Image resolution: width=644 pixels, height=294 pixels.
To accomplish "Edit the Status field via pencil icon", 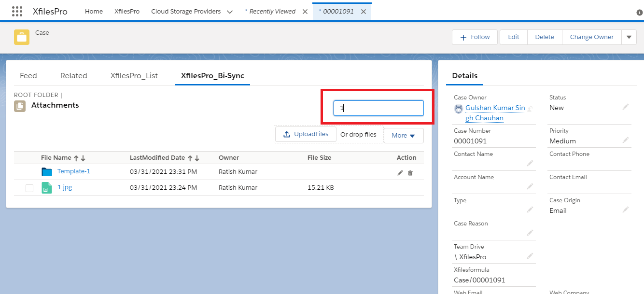I will tap(626, 107).
